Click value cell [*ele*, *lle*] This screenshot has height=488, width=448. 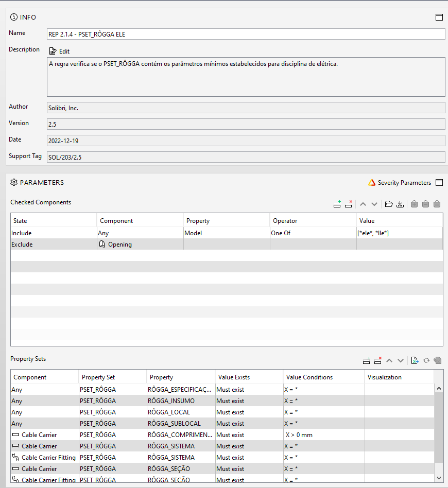coord(400,233)
